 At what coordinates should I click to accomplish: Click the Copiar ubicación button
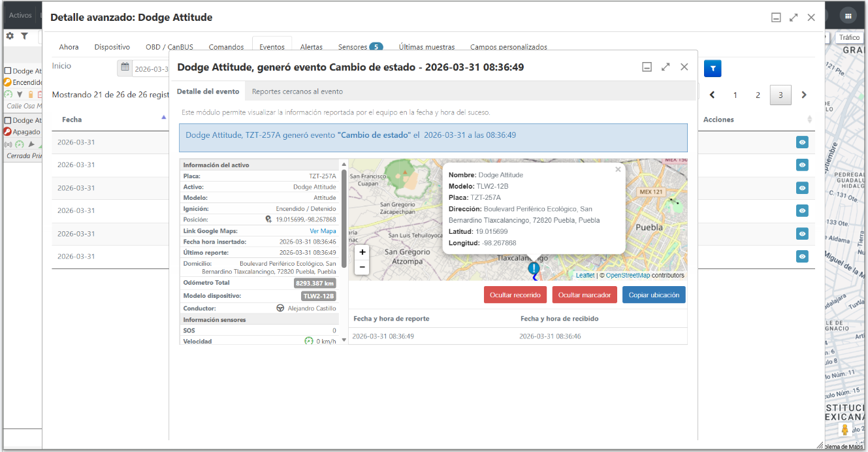pyautogui.click(x=654, y=295)
